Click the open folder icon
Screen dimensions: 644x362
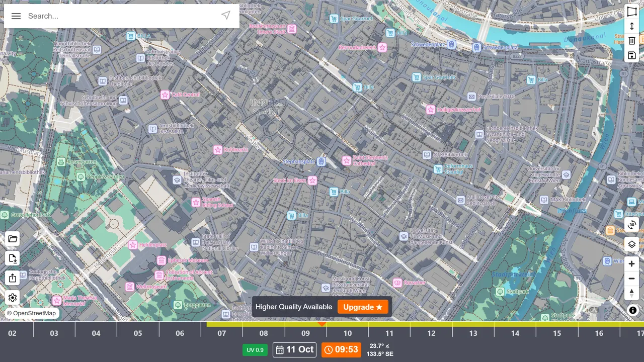point(13,239)
